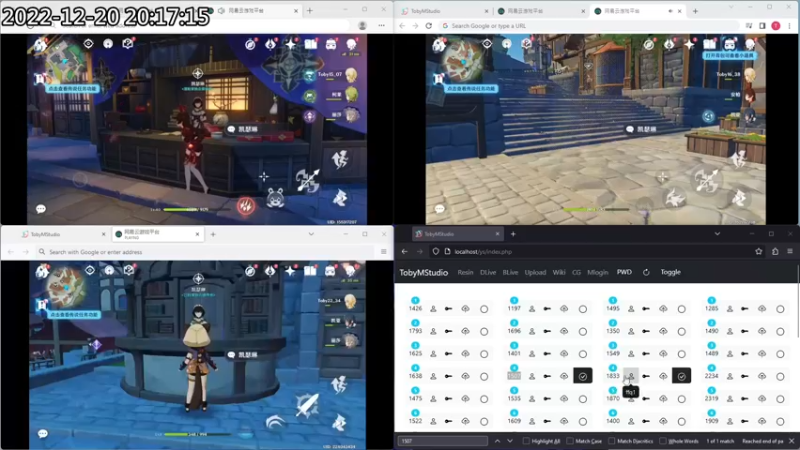Go to next find match arrow
The image size is (800, 450).
[510, 441]
